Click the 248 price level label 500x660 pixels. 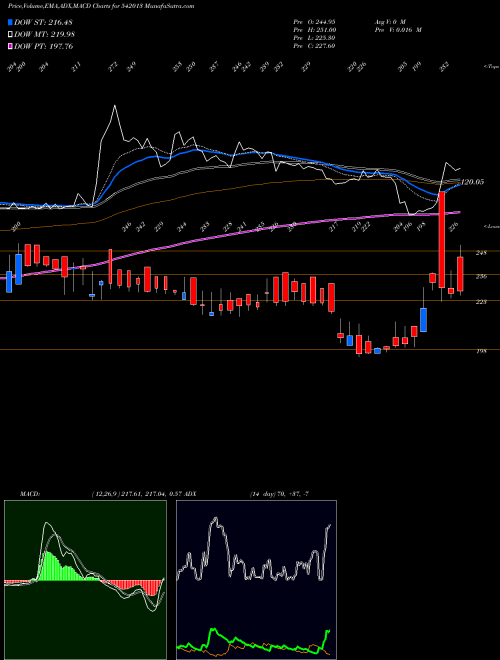coord(481,253)
